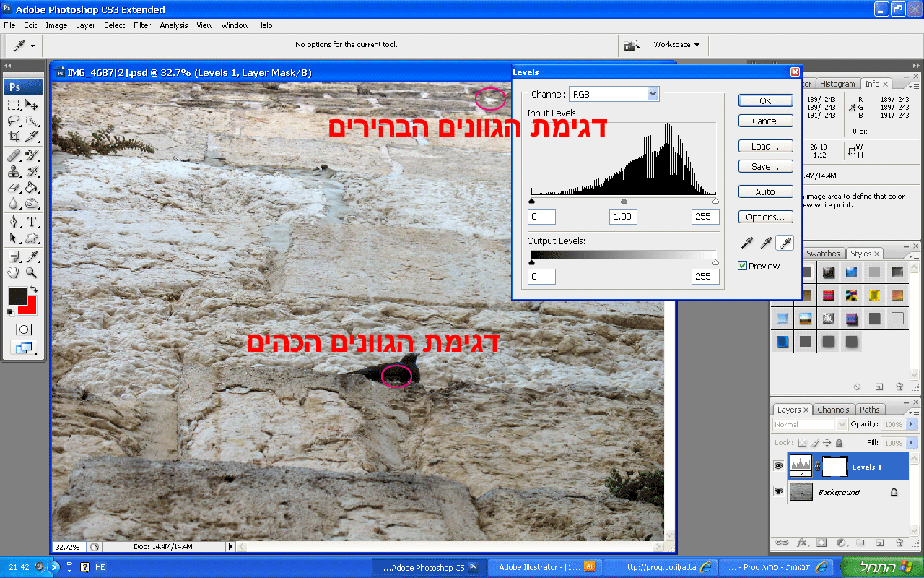924x578 pixels.
Task: Reset default foreground and background colors
Action: tap(11, 312)
